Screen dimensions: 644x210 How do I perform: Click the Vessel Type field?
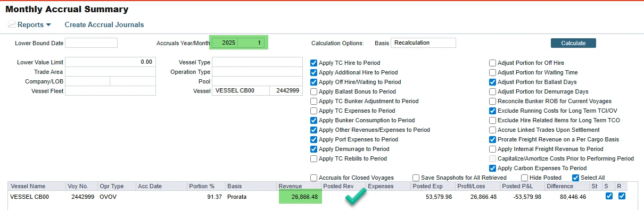pos(257,62)
